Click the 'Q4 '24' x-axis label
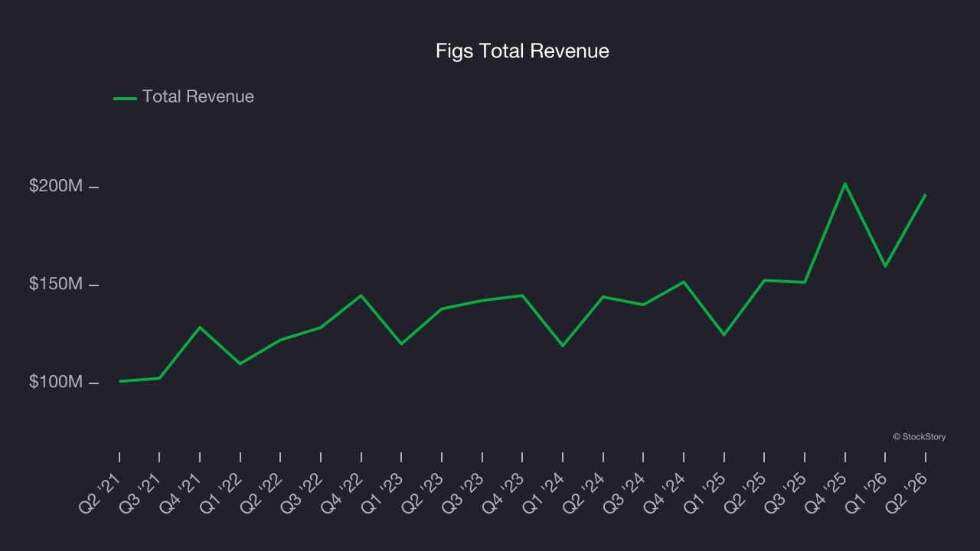The height and width of the screenshot is (551, 980). [665, 493]
